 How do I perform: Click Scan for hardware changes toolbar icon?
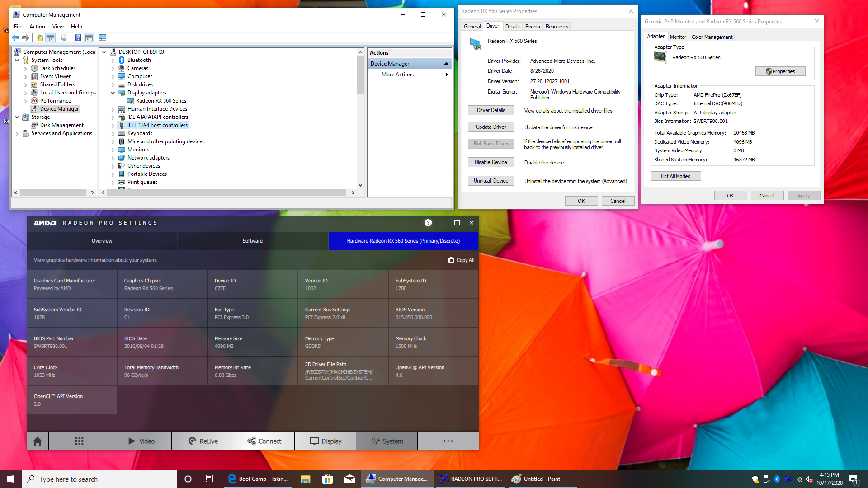pos(103,38)
